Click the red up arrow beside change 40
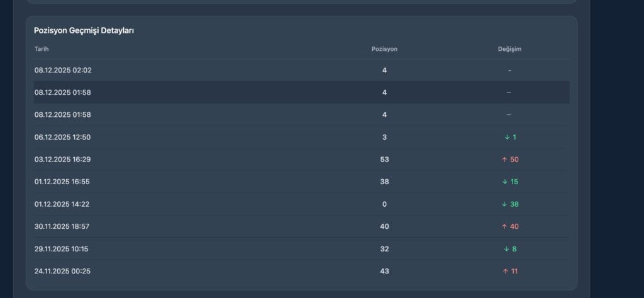The height and width of the screenshot is (298, 644). coord(504,226)
